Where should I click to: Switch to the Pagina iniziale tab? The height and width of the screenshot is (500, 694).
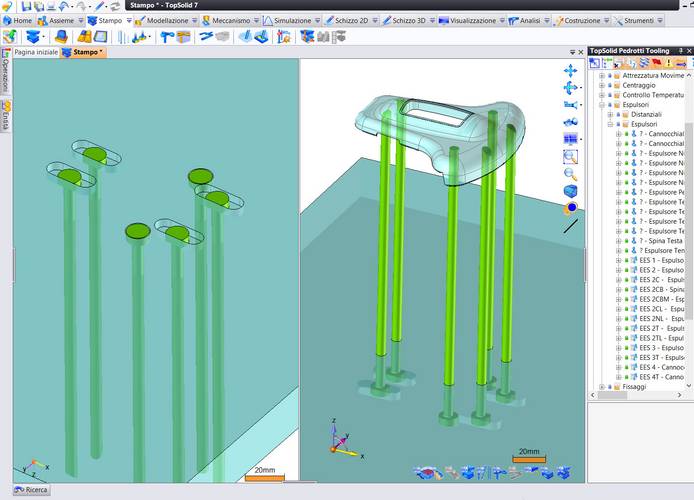tap(35, 51)
